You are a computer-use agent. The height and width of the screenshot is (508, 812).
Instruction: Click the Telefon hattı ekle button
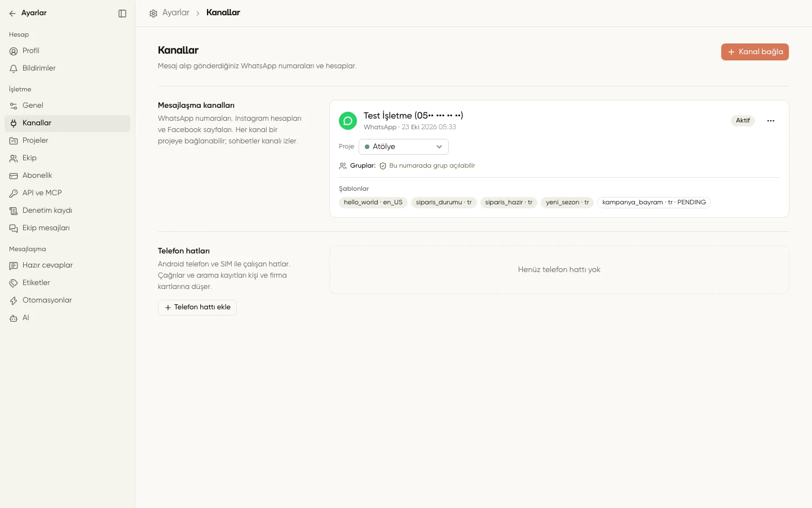[x=197, y=308]
